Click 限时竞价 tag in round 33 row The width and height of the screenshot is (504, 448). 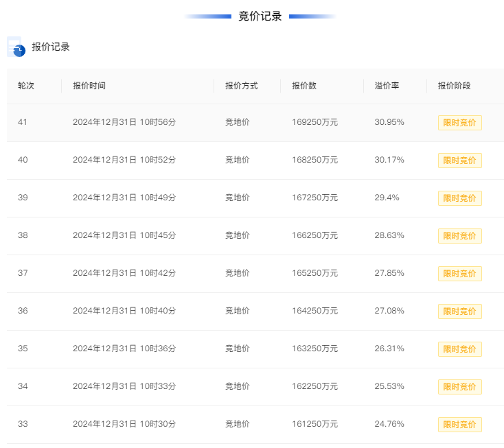pos(459,425)
